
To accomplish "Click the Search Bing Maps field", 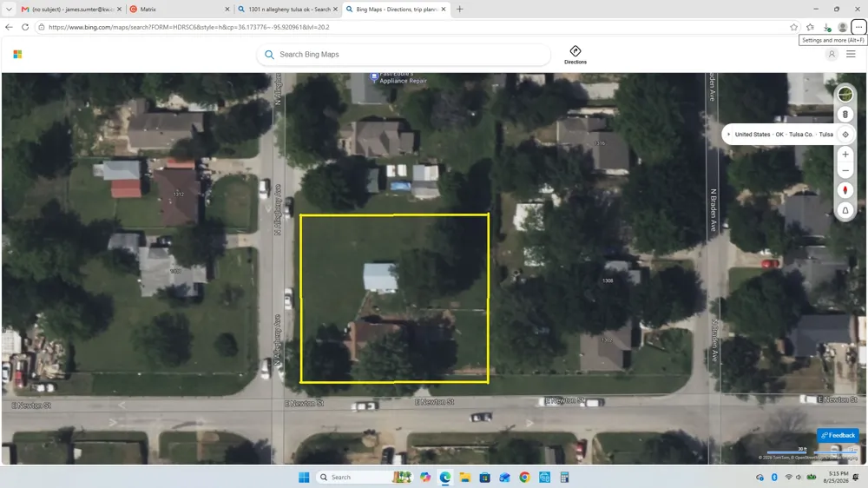I will click(404, 55).
